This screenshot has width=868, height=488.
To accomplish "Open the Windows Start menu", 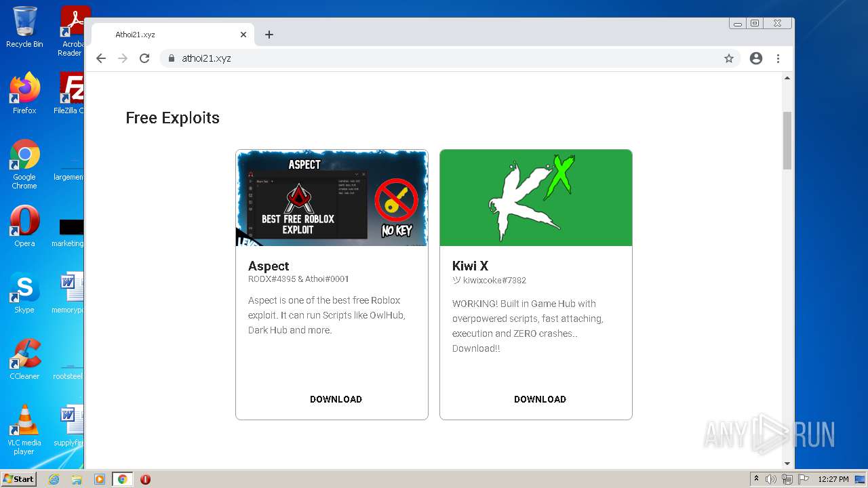I will click(18, 479).
